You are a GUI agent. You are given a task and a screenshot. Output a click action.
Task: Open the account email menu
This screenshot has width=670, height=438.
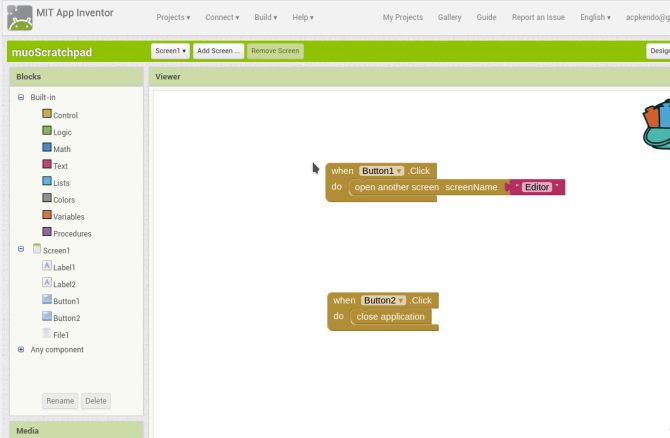648,18
